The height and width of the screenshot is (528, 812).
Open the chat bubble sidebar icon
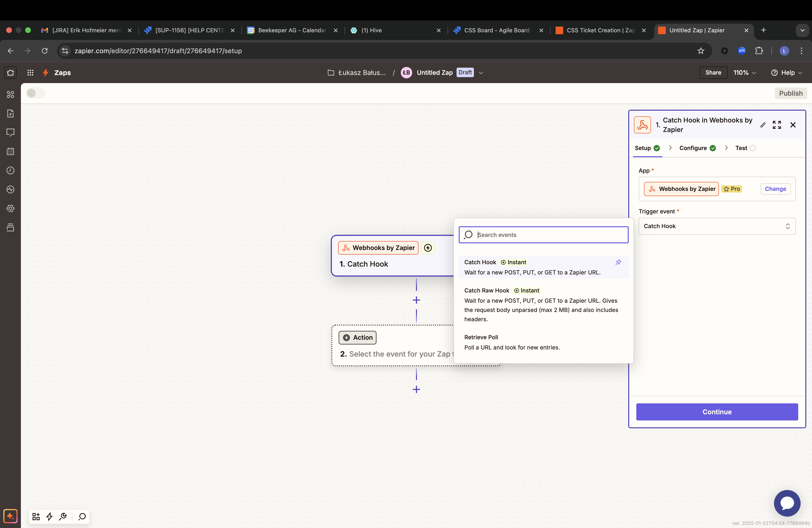[11, 132]
